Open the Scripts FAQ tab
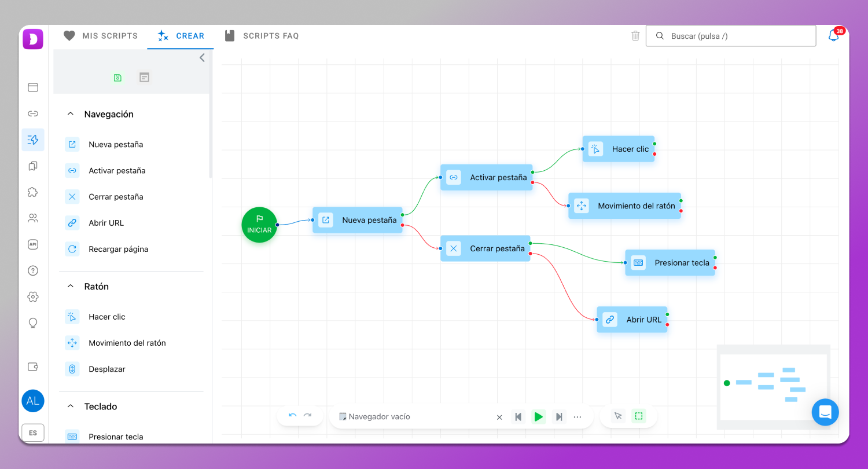868x469 pixels. [262, 36]
